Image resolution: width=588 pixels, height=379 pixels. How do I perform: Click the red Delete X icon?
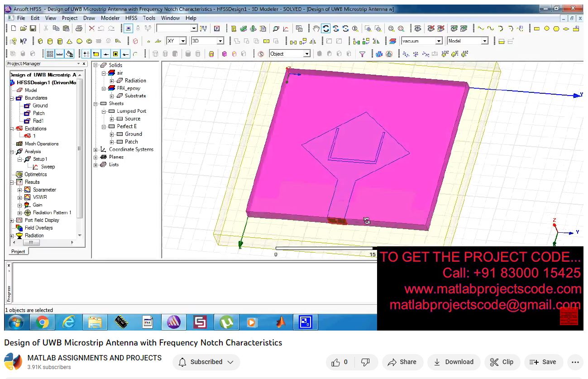tap(91, 29)
